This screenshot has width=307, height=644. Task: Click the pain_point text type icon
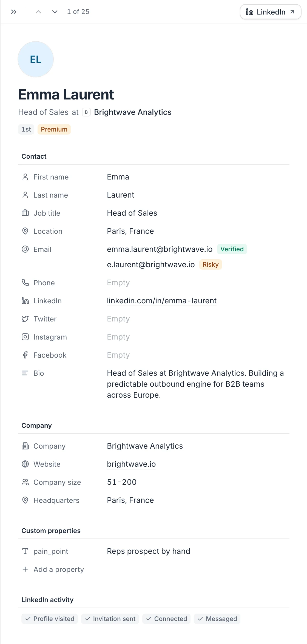click(25, 551)
